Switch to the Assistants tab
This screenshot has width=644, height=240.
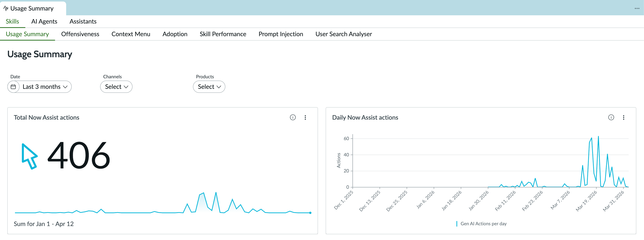(x=83, y=21)
